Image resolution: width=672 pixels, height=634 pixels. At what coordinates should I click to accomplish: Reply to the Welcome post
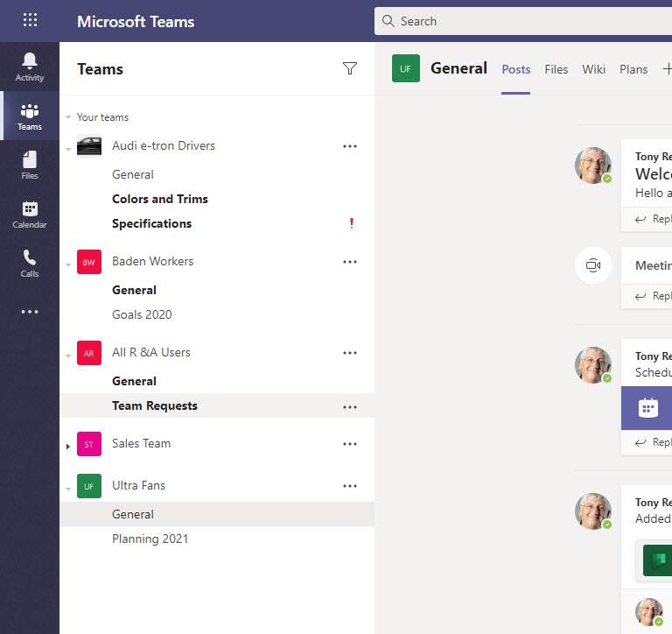(653, 219)
